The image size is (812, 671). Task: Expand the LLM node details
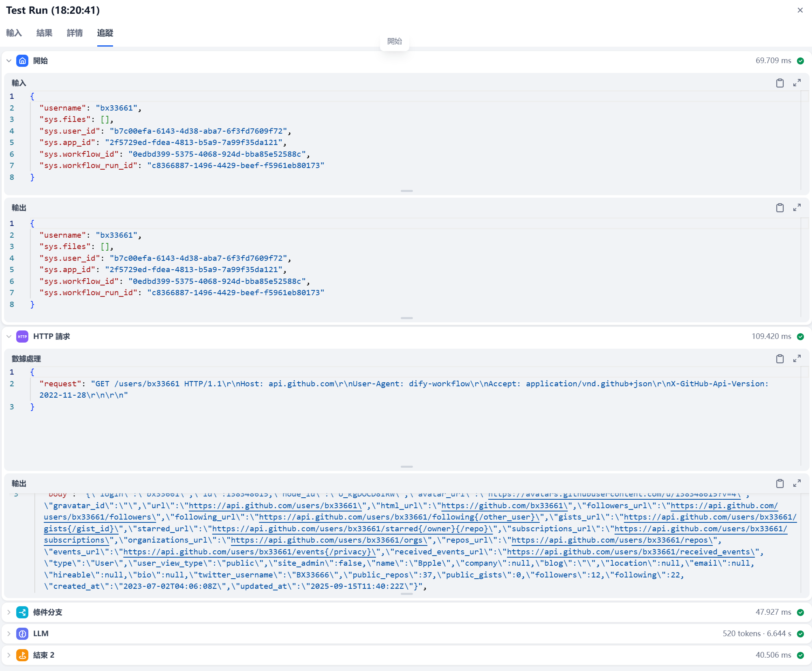click(9, 634)
